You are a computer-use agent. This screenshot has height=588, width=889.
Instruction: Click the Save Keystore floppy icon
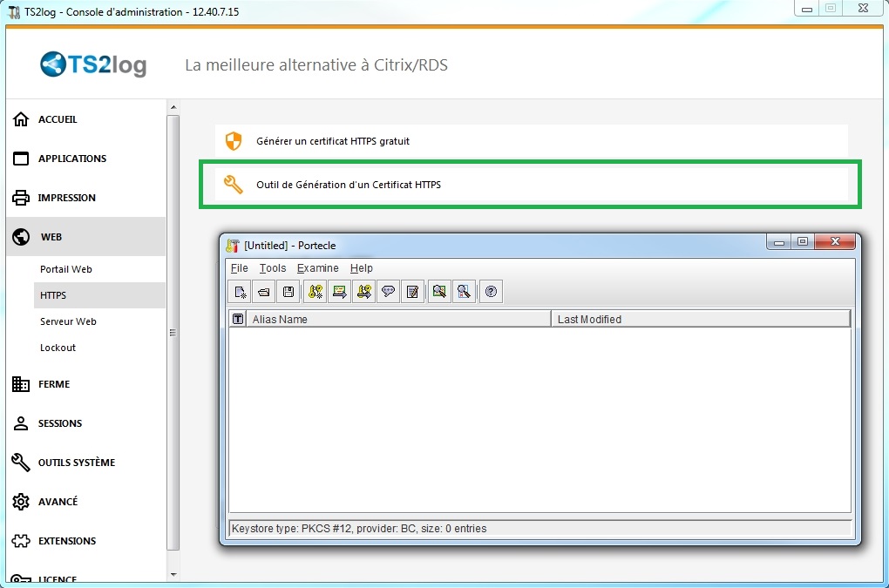point(288,292)
